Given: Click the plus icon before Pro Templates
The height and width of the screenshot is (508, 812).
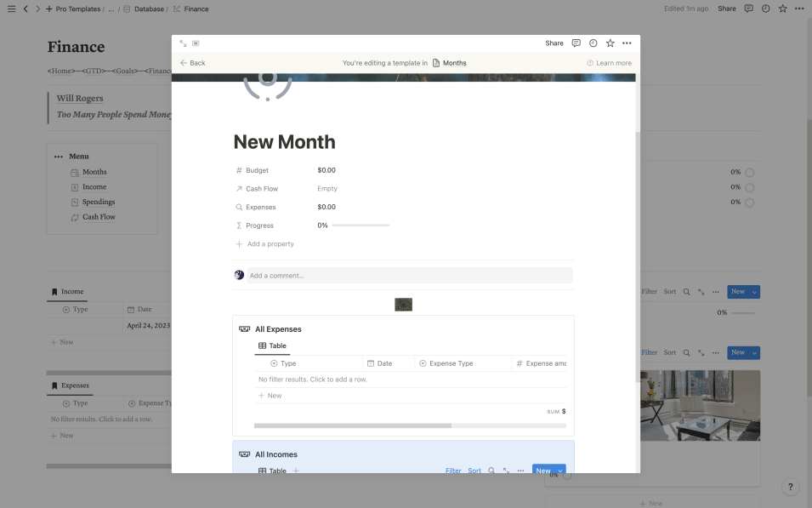Looking at the screenshot, I should (49, 9).
